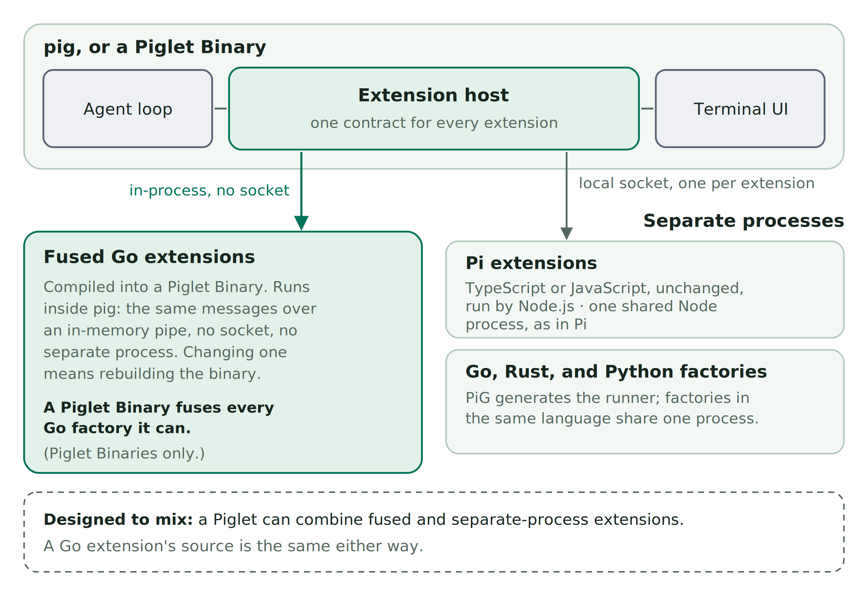
Task: Click the Terminal UI box
Action: click(740, 109)
